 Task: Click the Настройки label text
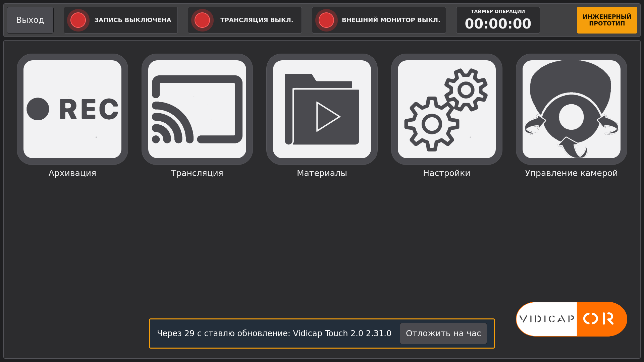[447, 173]
